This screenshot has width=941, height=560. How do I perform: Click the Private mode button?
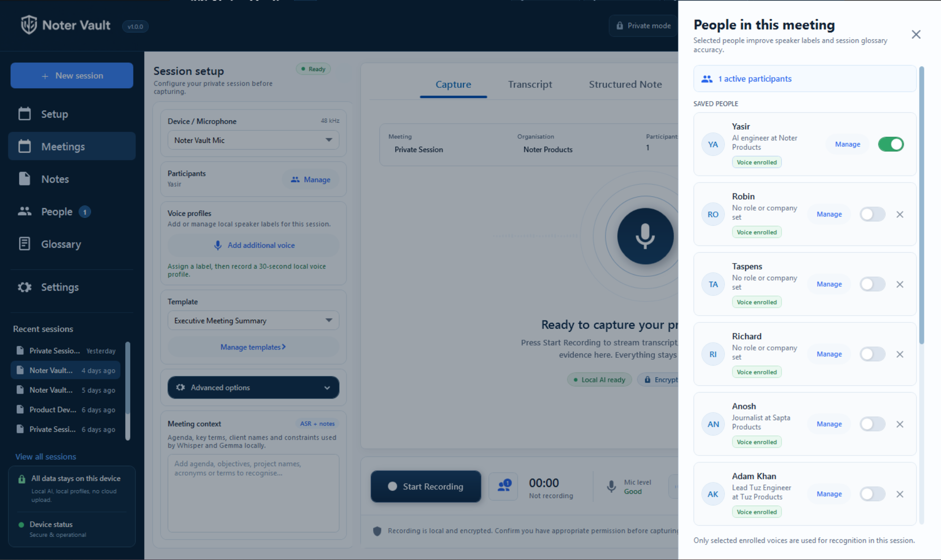(644, 26)
